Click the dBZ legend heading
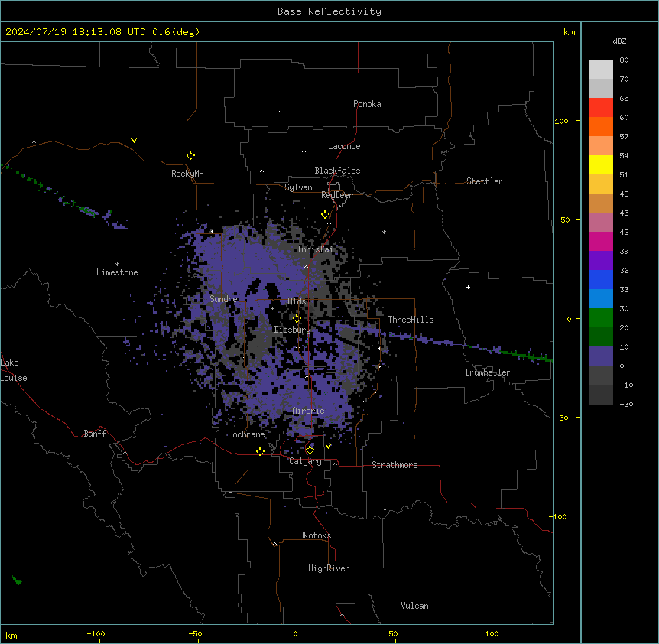 619,41
